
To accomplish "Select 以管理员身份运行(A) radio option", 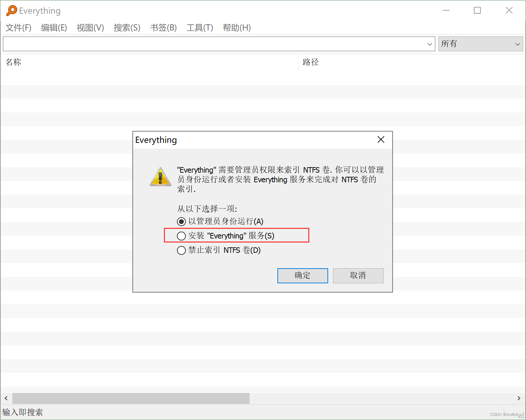I will click(x=220, y=221).
